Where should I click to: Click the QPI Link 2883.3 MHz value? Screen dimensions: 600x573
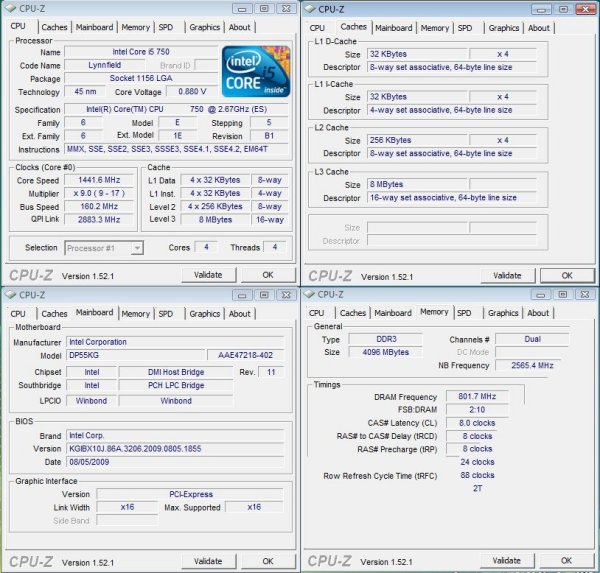[99, 220]
